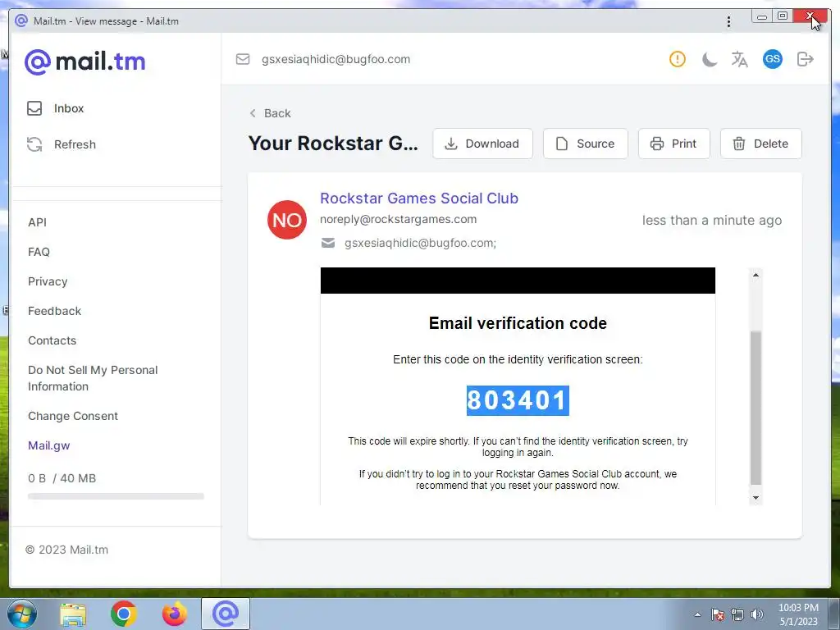840x630 pixels.
Task: Open the Change Consent link
Action: point(73,416)
